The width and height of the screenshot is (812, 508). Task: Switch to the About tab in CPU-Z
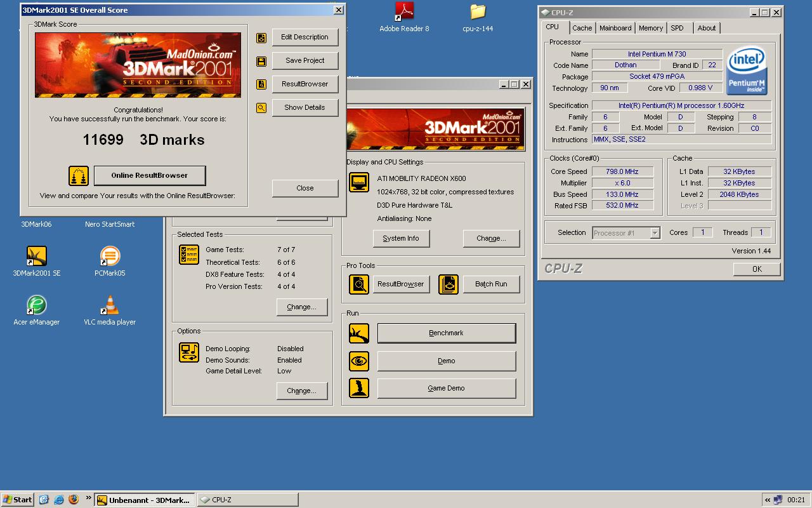pyautogui.click(x=707, y=28)
